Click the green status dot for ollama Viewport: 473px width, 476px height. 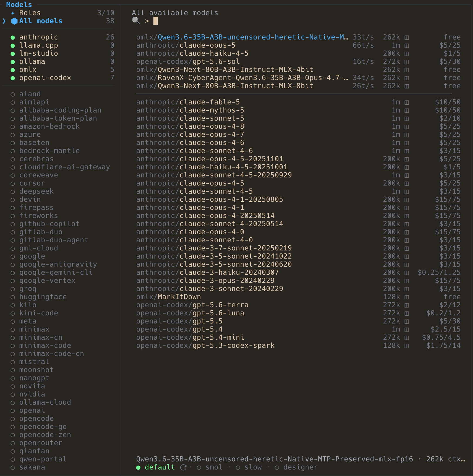13,62
